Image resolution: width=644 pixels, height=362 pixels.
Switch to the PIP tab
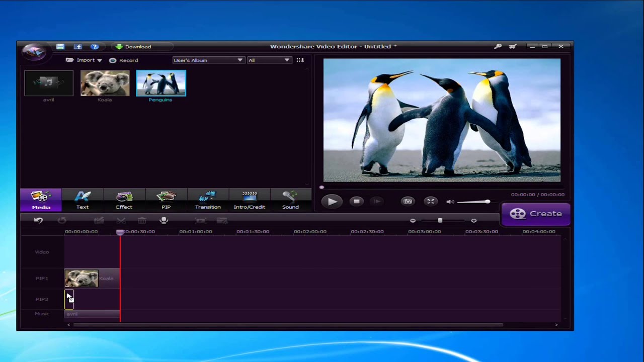[166, 200]
